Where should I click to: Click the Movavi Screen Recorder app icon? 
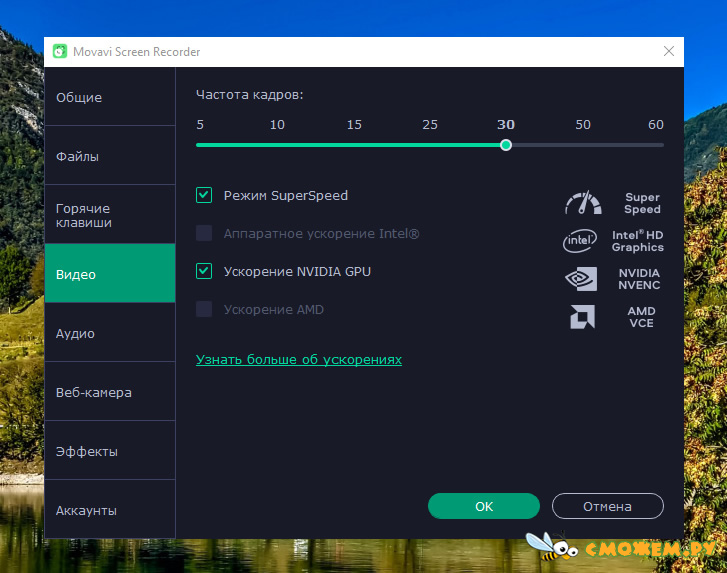coord(60,51)
